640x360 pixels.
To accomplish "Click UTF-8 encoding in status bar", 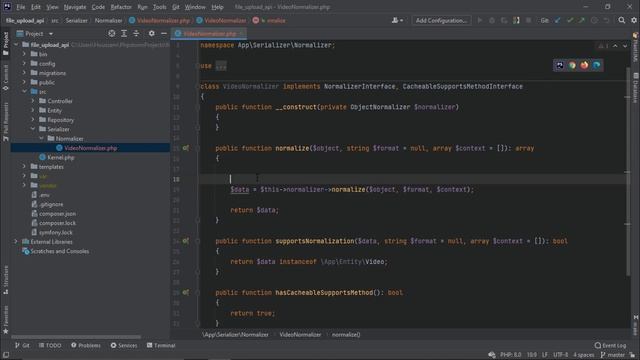I will click(560, 355).
